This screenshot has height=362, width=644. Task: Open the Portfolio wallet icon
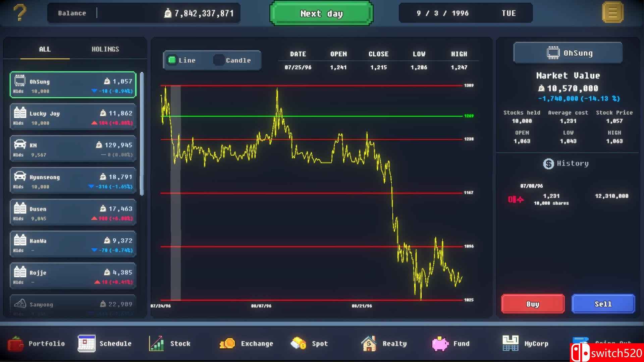point(15,344)
